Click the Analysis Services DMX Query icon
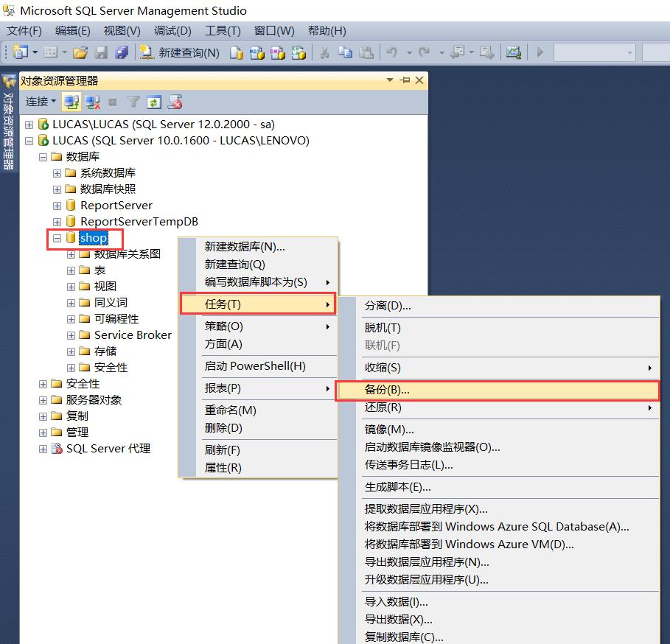This screenshot has height=644, width=670. coord(277,52)
